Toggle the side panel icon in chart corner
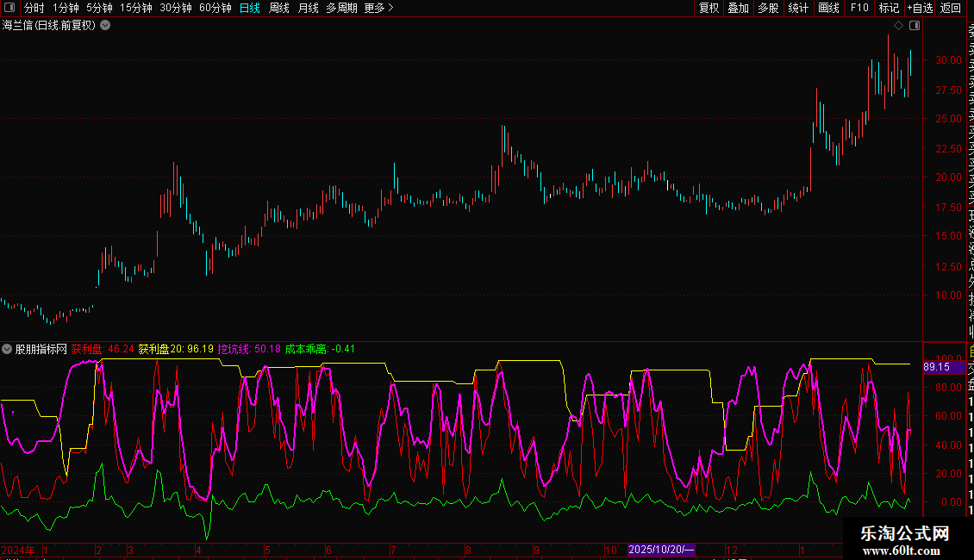The width and height of the screenshot is (974, 560). 915,26
